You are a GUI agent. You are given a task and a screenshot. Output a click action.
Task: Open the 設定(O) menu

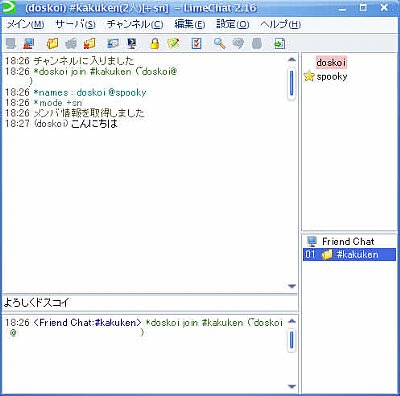233,24
